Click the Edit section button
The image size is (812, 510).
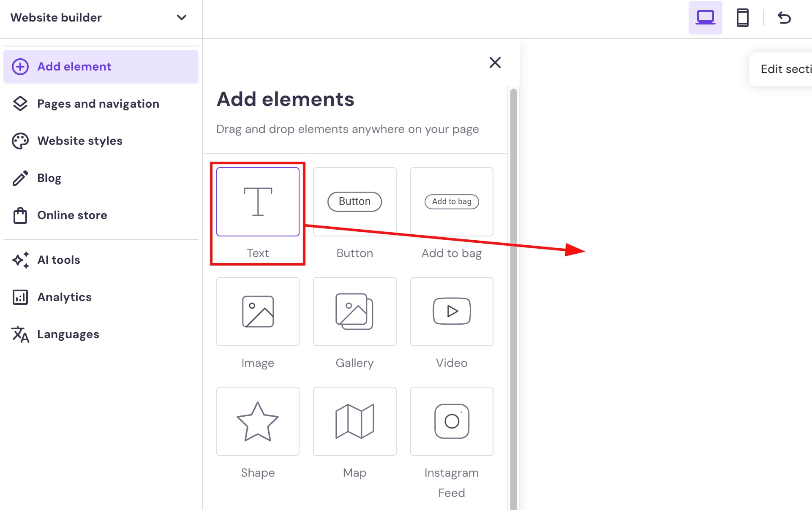[x=786, y=69]
